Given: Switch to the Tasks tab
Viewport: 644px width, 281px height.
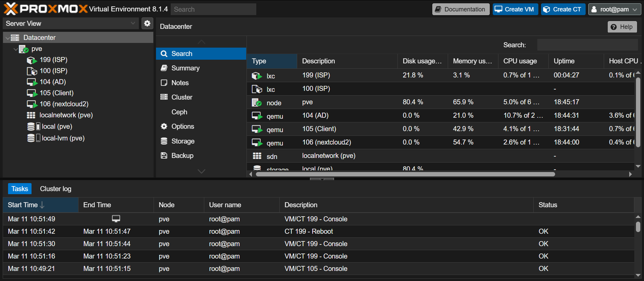Looking at the screenshot, I should click(20, 189).
